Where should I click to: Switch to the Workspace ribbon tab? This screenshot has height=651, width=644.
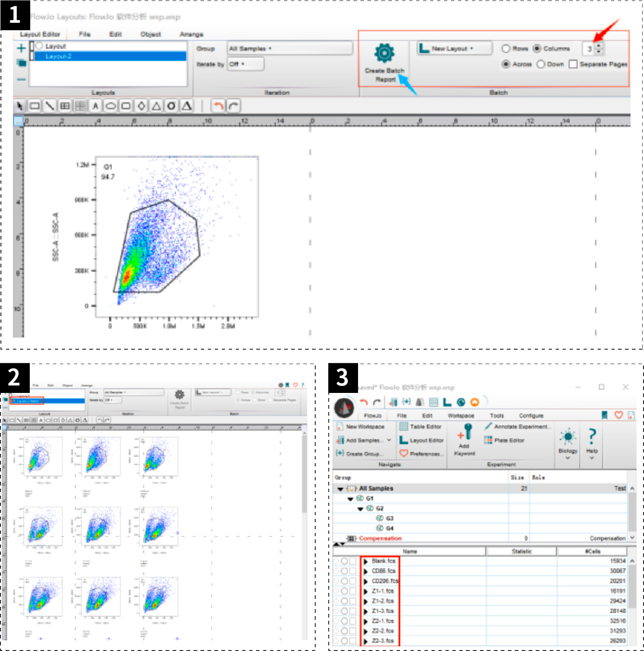461,416
